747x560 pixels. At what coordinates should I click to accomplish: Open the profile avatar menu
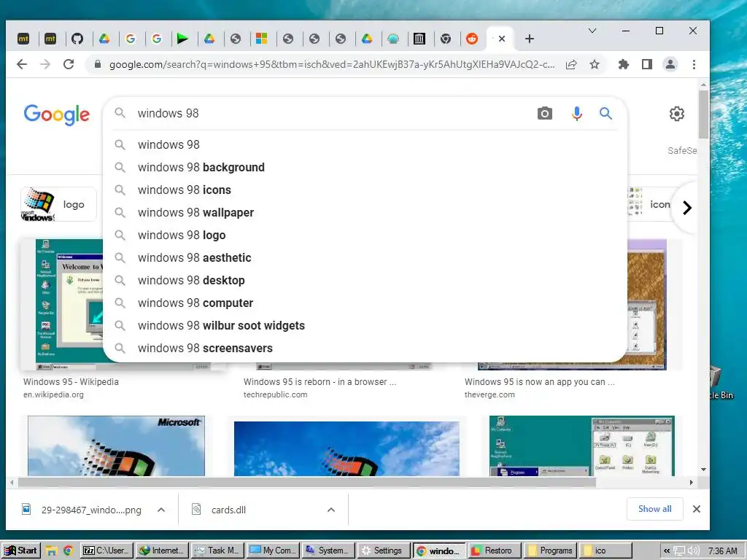pos(670,64)
